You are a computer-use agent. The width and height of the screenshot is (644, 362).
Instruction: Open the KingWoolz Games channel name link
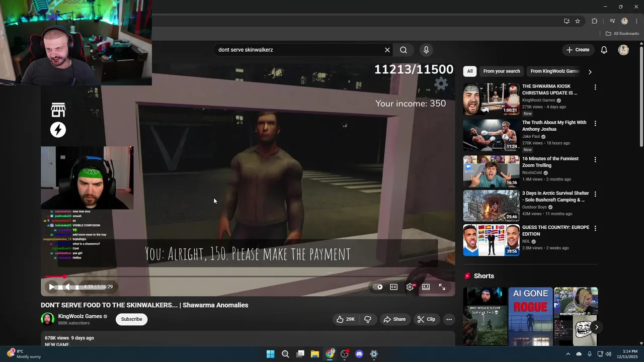(80, 316)
